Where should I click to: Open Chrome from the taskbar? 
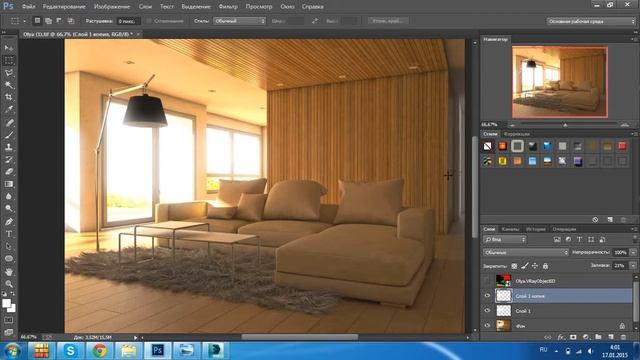pos(100,351)
